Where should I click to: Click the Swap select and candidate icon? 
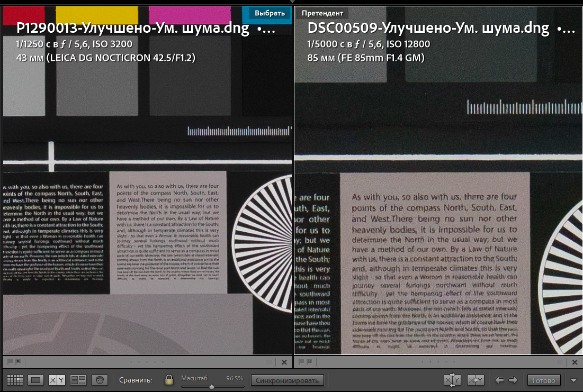tap(453, 380)
